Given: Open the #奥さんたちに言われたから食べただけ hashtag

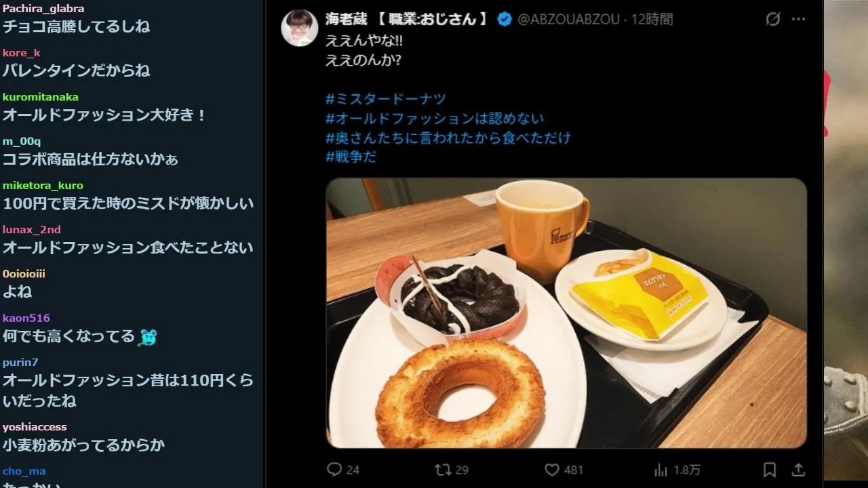Looking at the screenshot, I should 448,138.
